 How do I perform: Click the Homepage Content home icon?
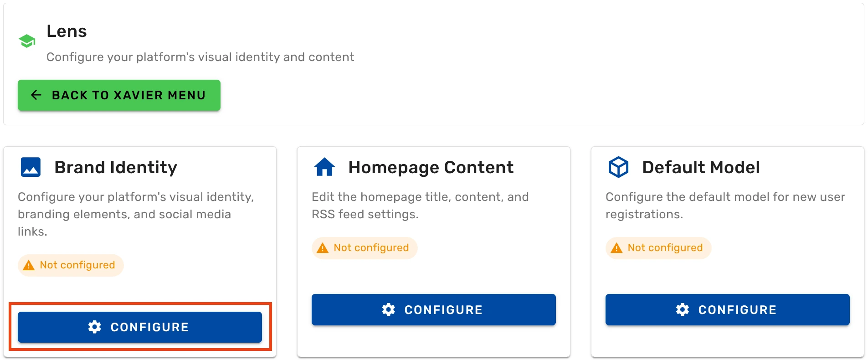click(x=324, y=166)
